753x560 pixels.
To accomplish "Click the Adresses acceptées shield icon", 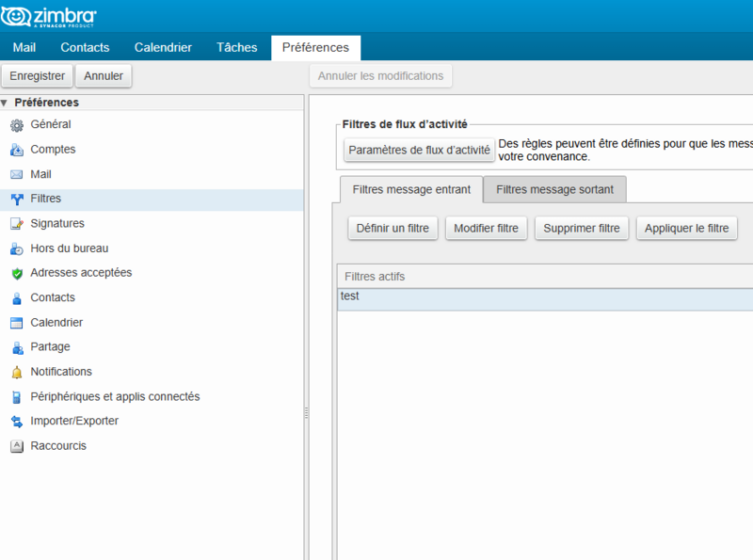I will (16, 273).
